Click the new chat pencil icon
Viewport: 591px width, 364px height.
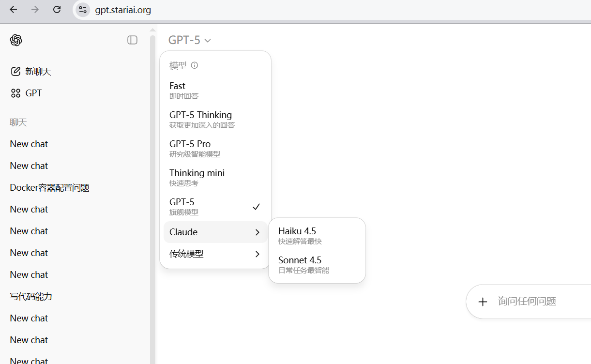tap(16, 72)
